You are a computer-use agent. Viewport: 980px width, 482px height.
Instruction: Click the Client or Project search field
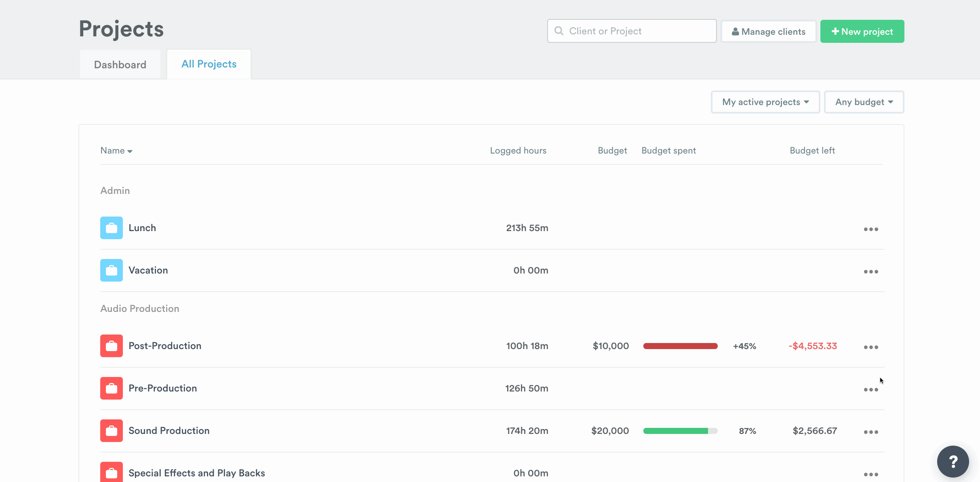pos(630,31)
